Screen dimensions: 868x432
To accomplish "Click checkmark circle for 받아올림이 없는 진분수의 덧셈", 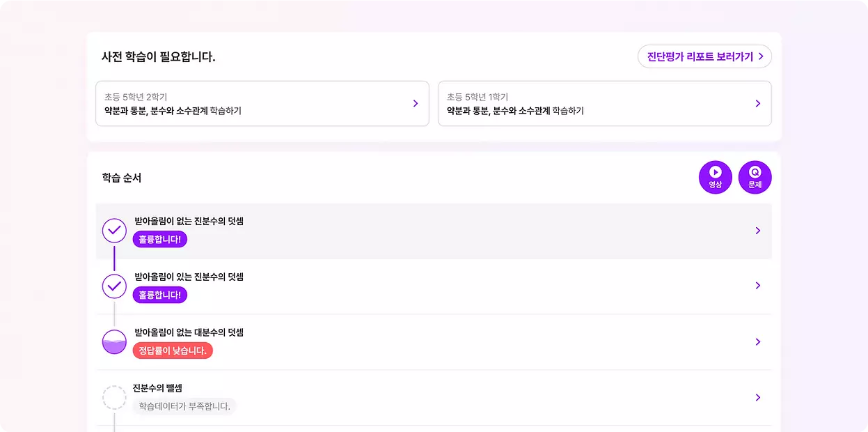I will point(114,231).
